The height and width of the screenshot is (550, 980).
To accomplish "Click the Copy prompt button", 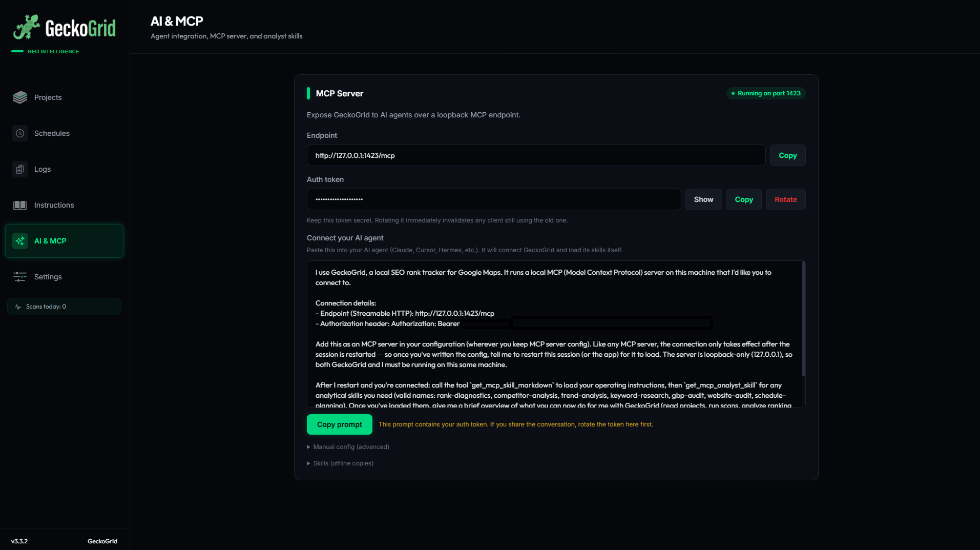I will click(339, 424).
